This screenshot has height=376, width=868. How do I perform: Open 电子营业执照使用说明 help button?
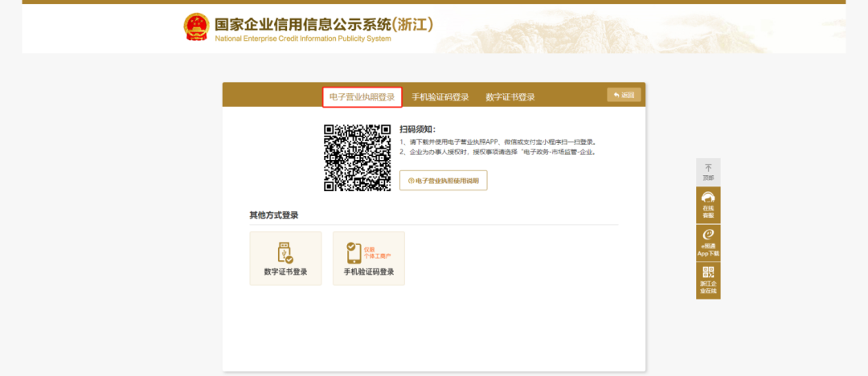444,181
